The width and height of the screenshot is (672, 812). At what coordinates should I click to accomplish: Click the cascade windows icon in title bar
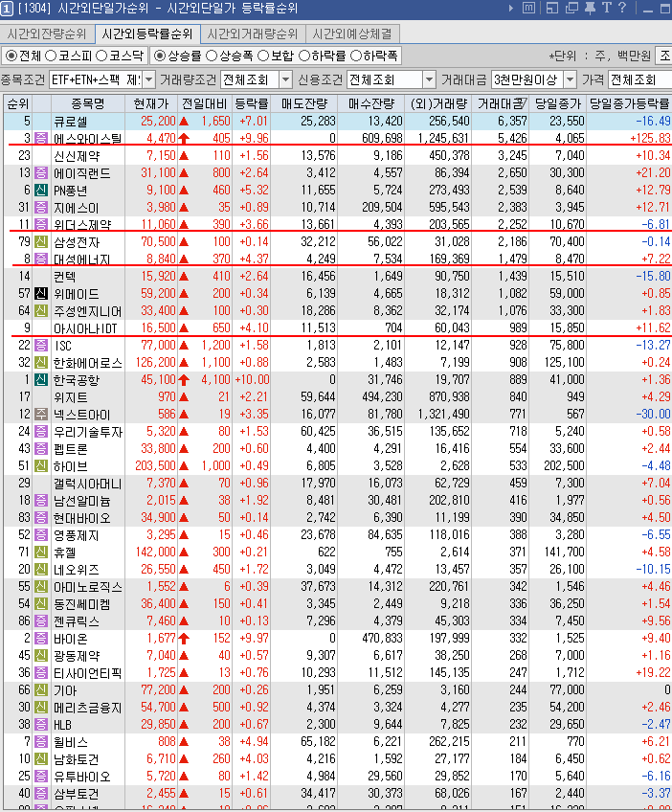pos(571,9)
